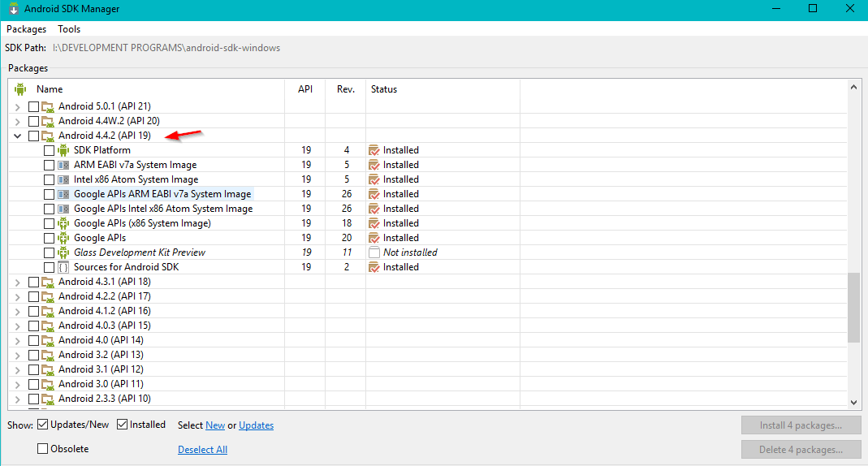This screenshot has width=868, height=466.
Task: Expand the Android 2.3.3 (API 10) node
Action: click(18, 399)
